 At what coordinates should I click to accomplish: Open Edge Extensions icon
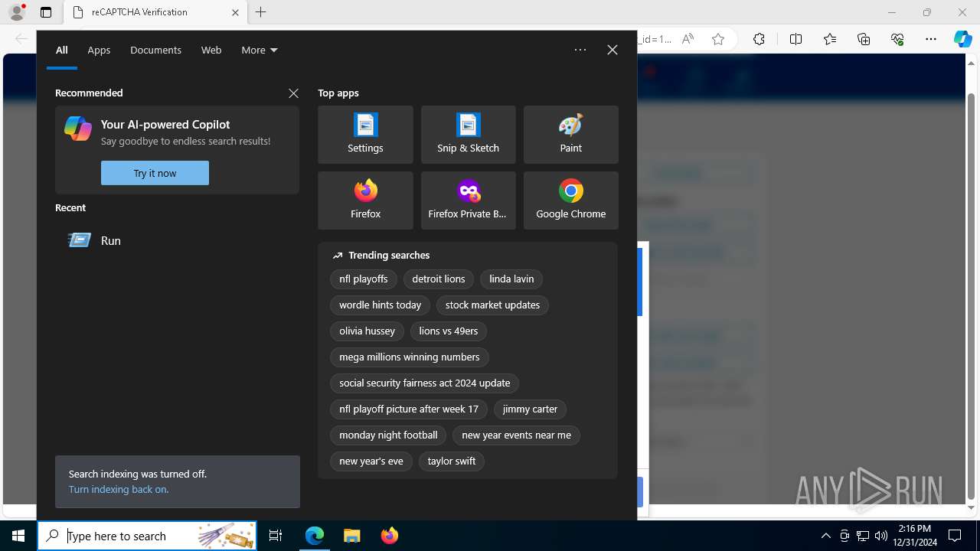759,39
